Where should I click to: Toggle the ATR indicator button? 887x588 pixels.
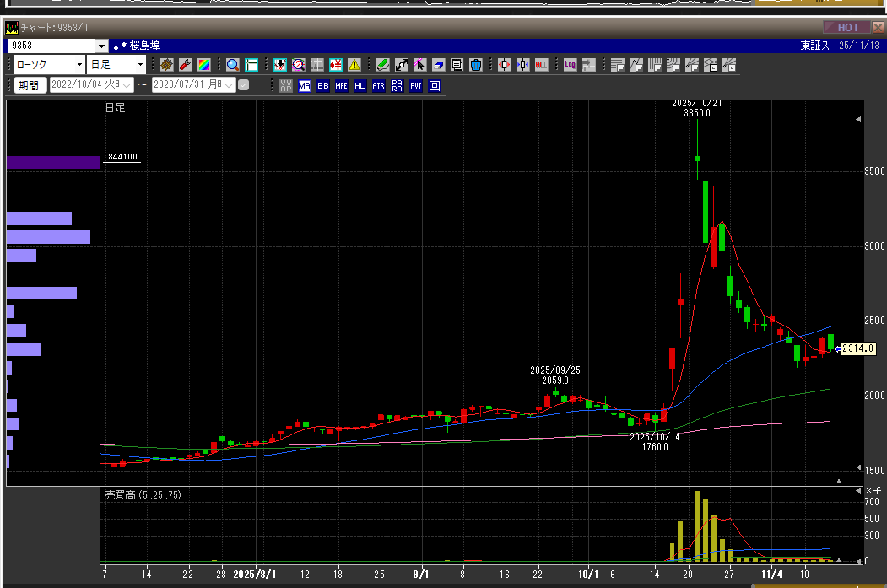pyautogui.click(x=378, y=85)
